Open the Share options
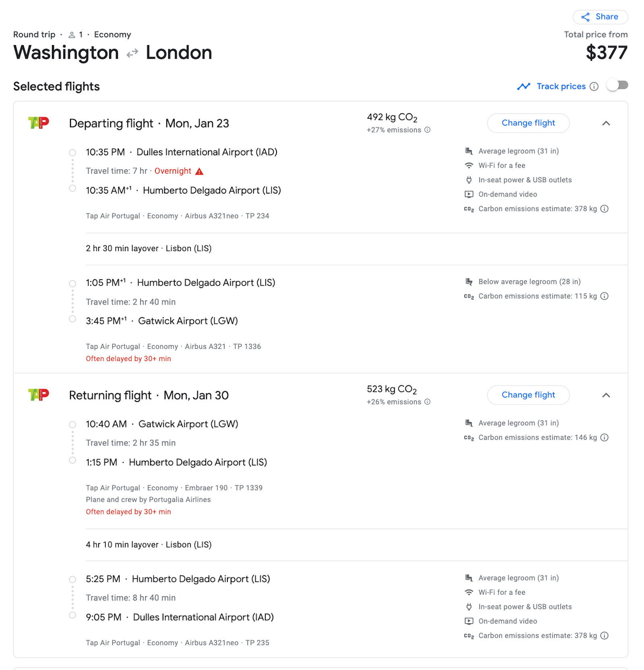The image size is (644, 670). [600, 17]
